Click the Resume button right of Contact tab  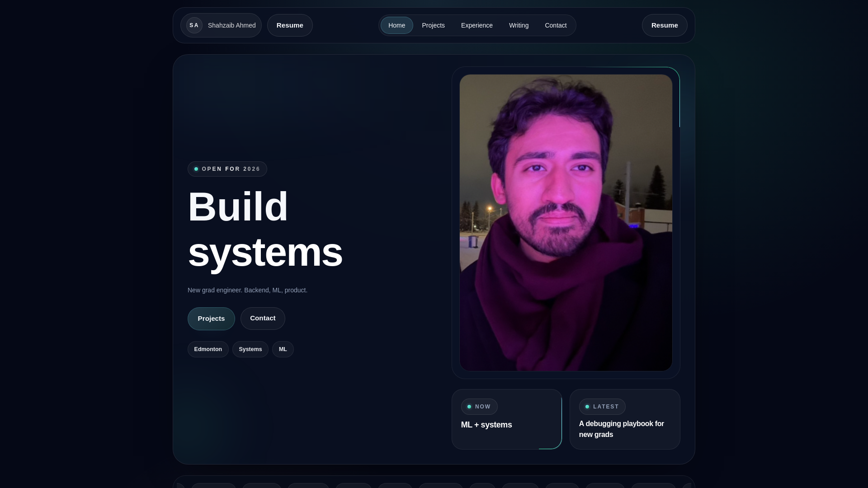point(665,25)
